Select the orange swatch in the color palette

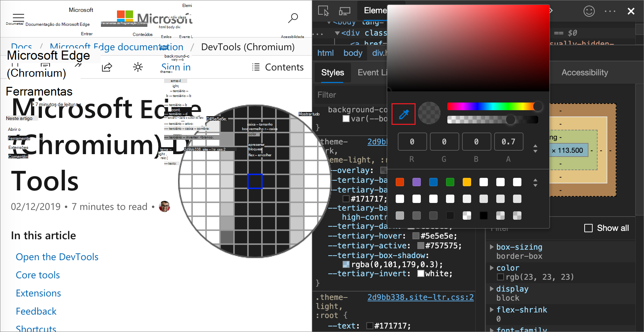400,182
